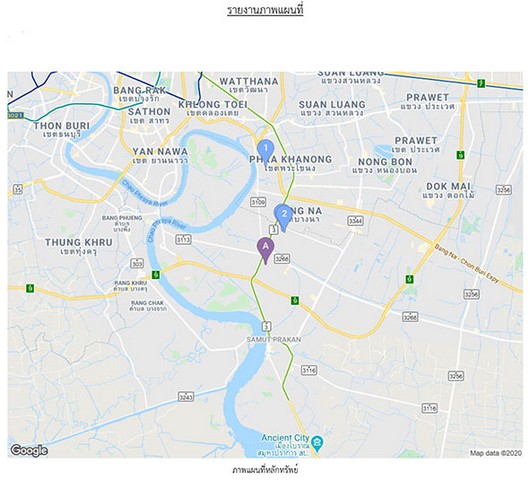
Task: Click the route 3243 road shield
Action: pos(186,397)
